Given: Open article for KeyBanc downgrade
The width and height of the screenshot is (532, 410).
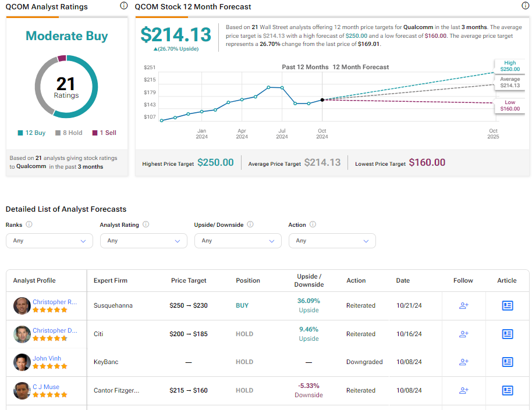Looking at the screenshot, I should click(507, 362).
